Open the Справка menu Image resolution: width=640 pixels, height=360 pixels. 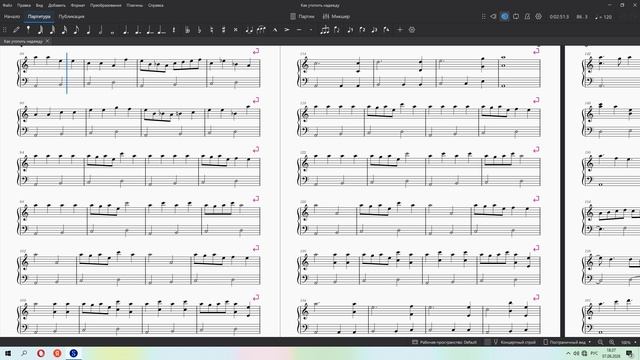point(156,5)
